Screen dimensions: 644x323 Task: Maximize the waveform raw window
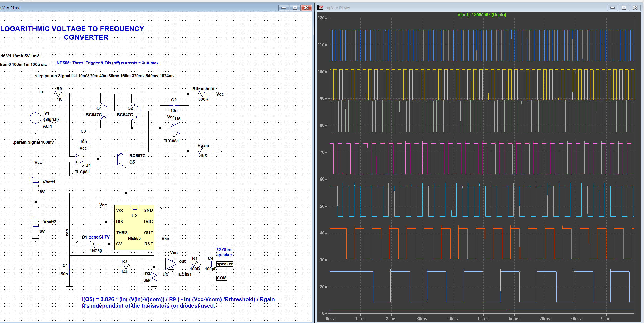pyautogui.click(x=624, y=8)
